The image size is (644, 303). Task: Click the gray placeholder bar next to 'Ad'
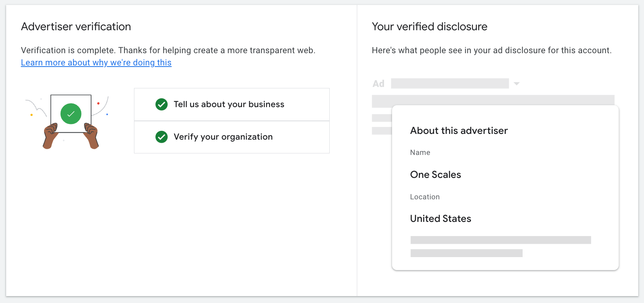(449, 84)
